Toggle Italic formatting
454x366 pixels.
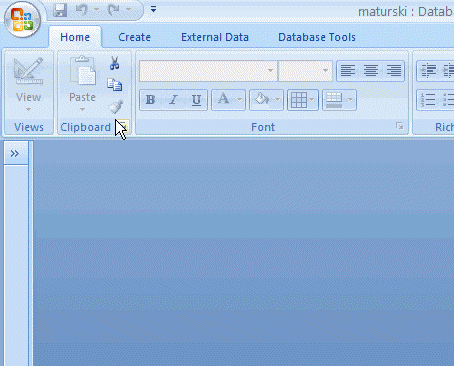(x=173, y=100)
